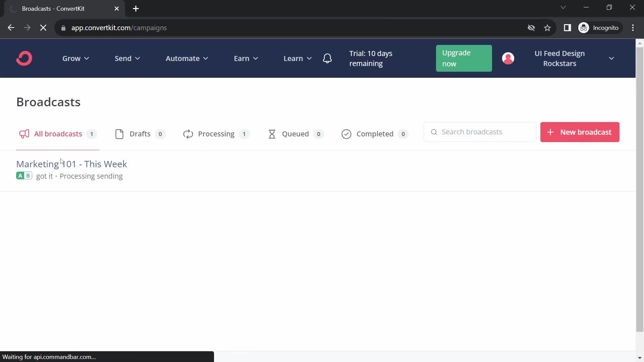
Task: Click the Completed checkmark icon
Action: pos(346,134)
